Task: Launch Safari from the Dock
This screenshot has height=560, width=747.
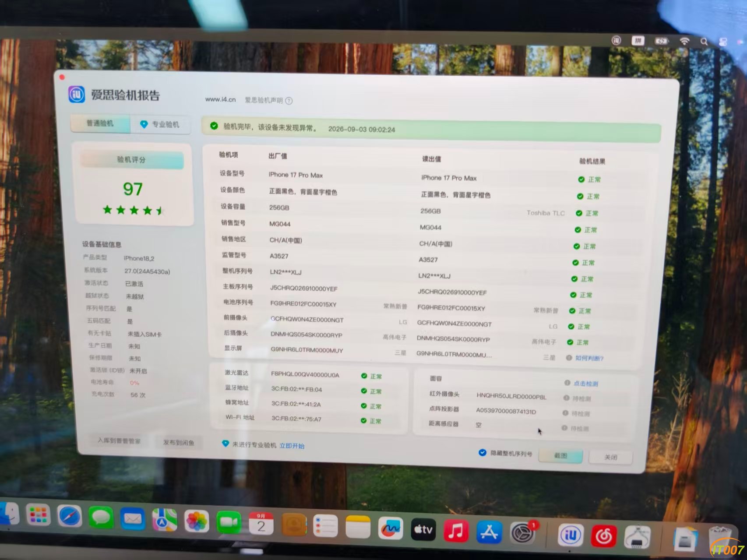Action: (70, 517)
